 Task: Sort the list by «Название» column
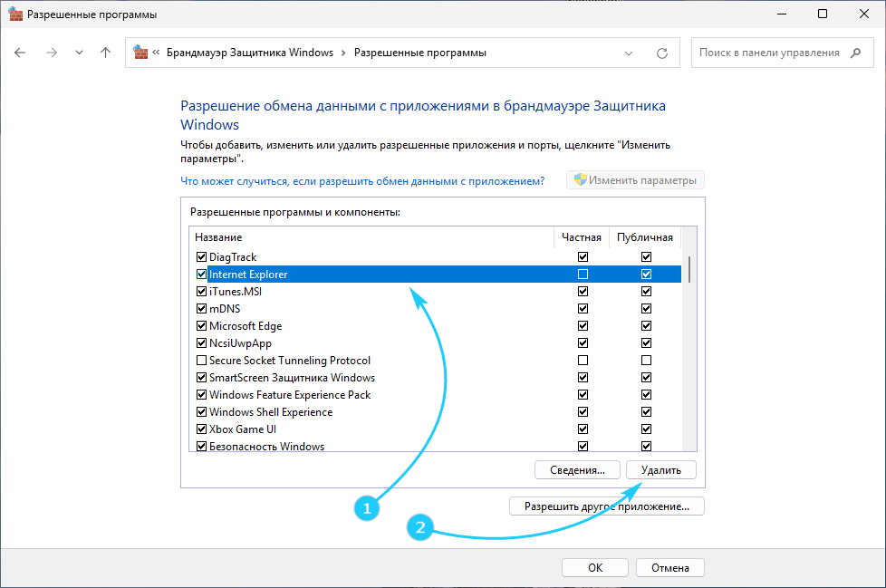click(x=371, y=237)
